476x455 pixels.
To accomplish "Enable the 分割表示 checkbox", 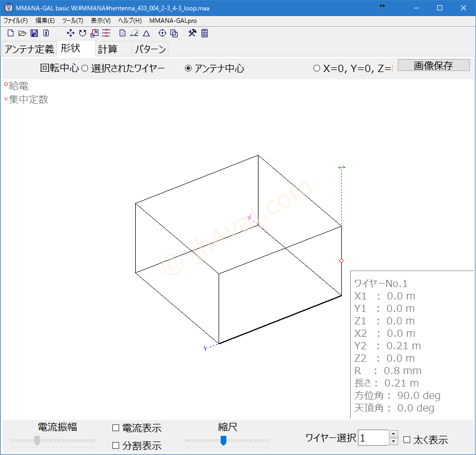I will 116,446.
